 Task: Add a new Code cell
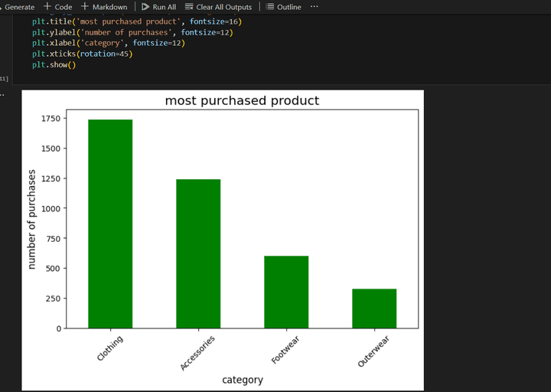(x=58, y=7)
